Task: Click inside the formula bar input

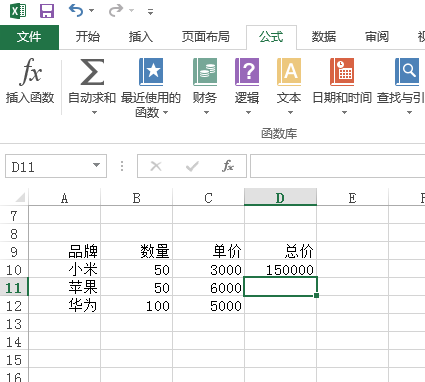Action: click(337, 166)
